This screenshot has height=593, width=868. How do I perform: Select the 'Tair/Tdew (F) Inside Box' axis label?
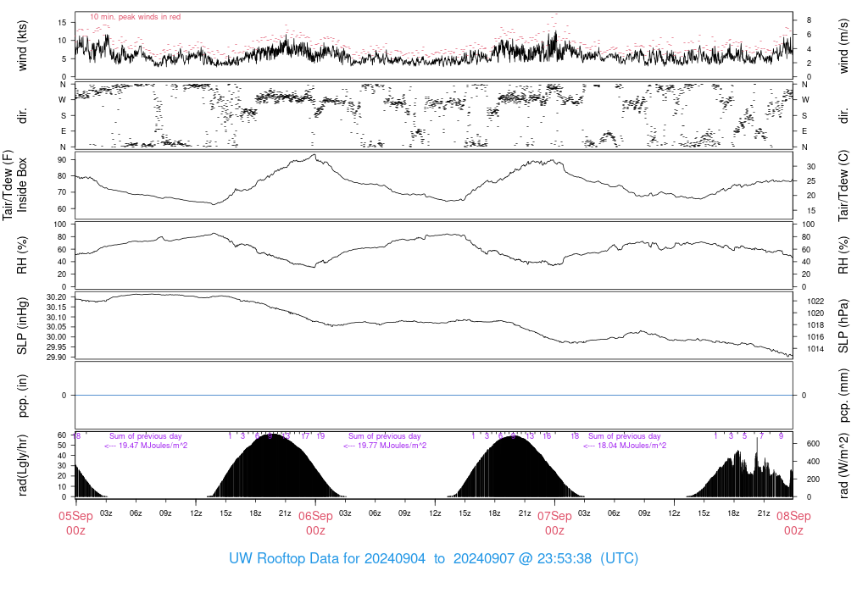tap(14, 185)
